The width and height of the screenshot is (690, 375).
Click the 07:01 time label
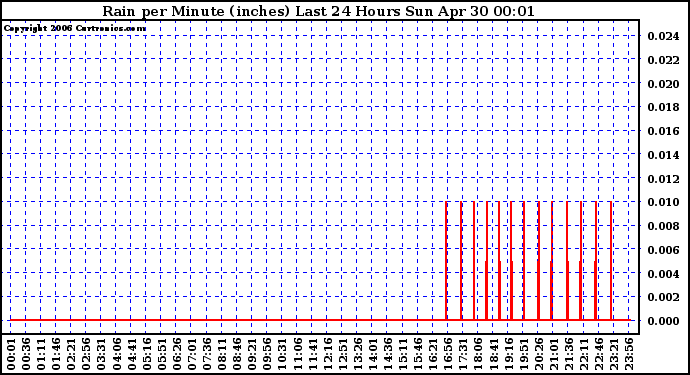pos(192,354)
